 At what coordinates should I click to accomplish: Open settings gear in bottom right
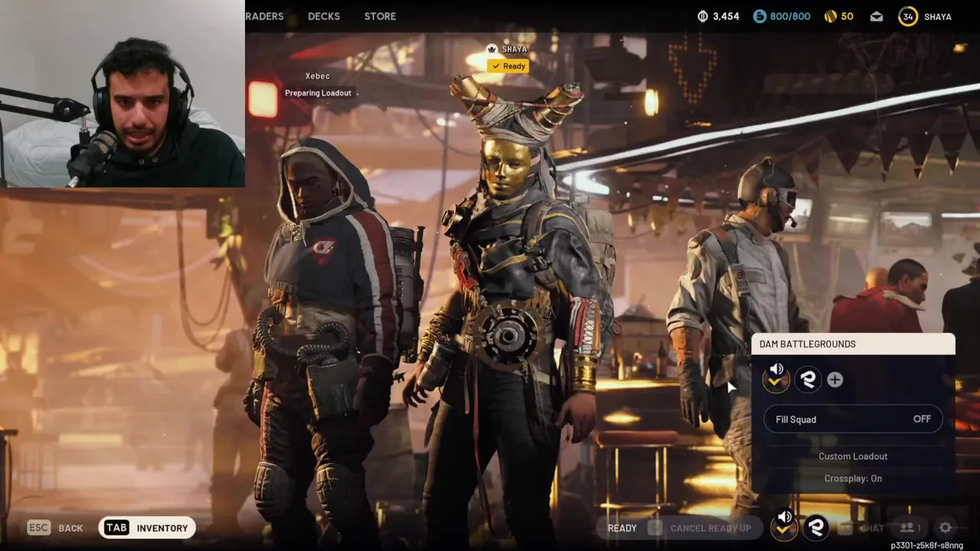point(946,527)
